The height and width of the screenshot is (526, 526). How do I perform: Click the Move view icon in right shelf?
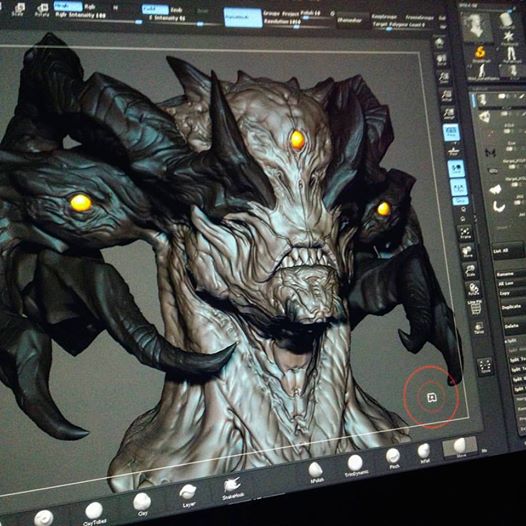(x=468, y=252)
